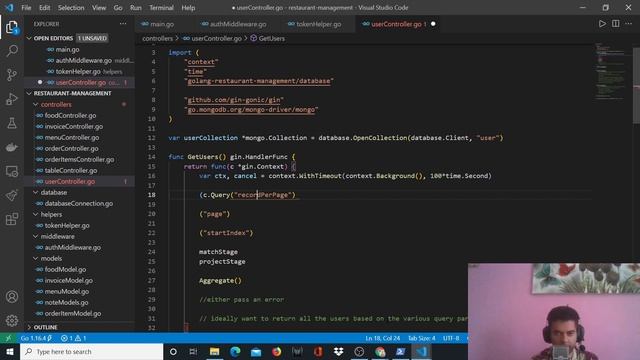The height and width of the screenshot is (360, 640).
Task: Collapse the Open Editors section
Action: [29, 38]
